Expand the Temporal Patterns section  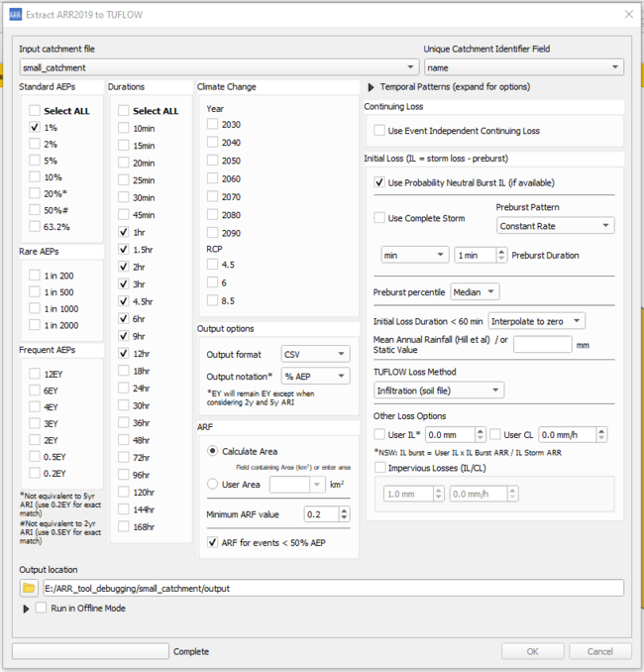coord(373,87)
